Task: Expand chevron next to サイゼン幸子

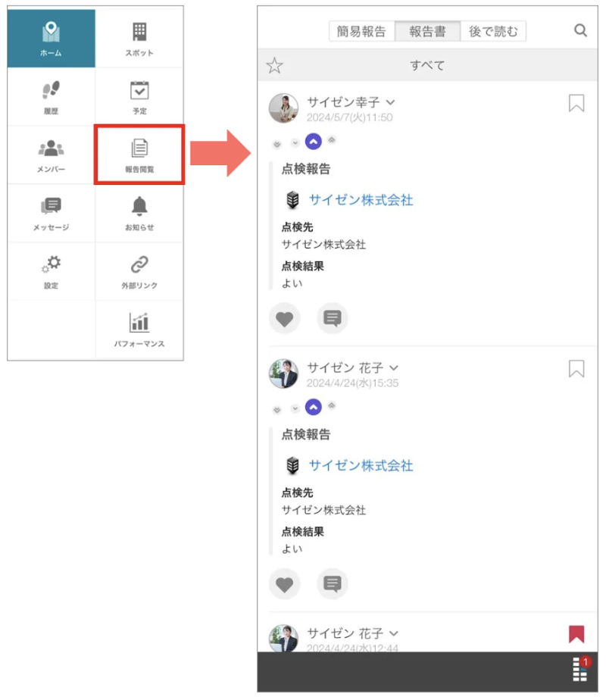Action: (x=390, y=102)
